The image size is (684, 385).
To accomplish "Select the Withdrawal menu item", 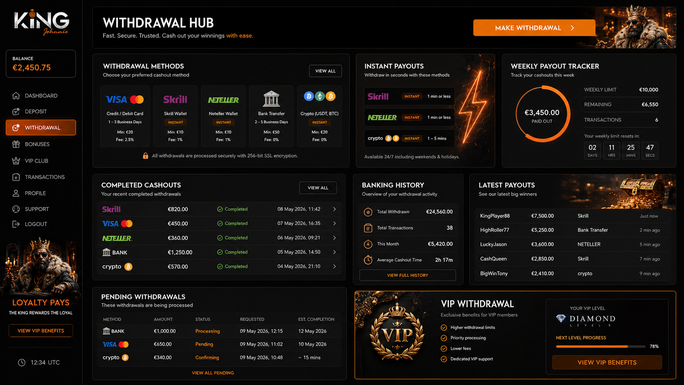I will click(41, 128).
